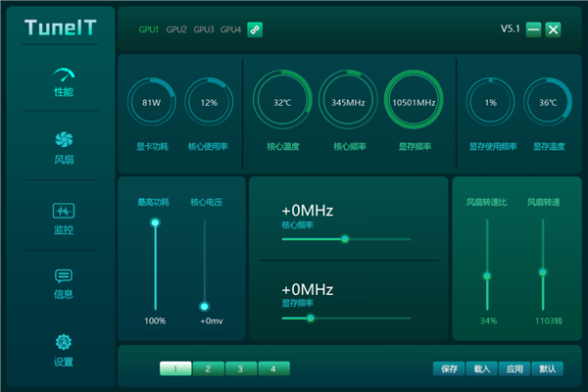The height and width of the screenshot is (392, 588).
Task: Select profile slot 2
Action: (x=208, y=368)
